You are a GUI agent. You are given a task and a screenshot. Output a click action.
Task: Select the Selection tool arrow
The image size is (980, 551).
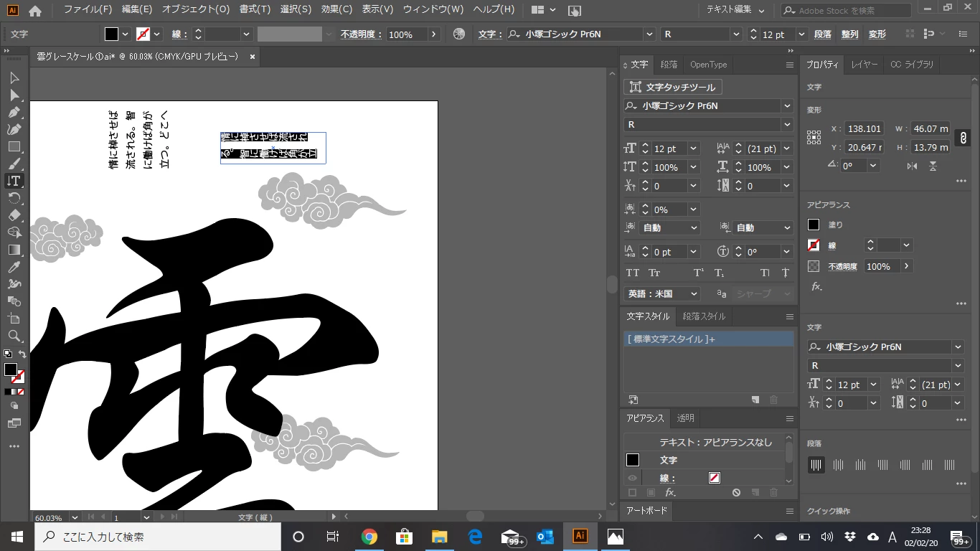14,77
